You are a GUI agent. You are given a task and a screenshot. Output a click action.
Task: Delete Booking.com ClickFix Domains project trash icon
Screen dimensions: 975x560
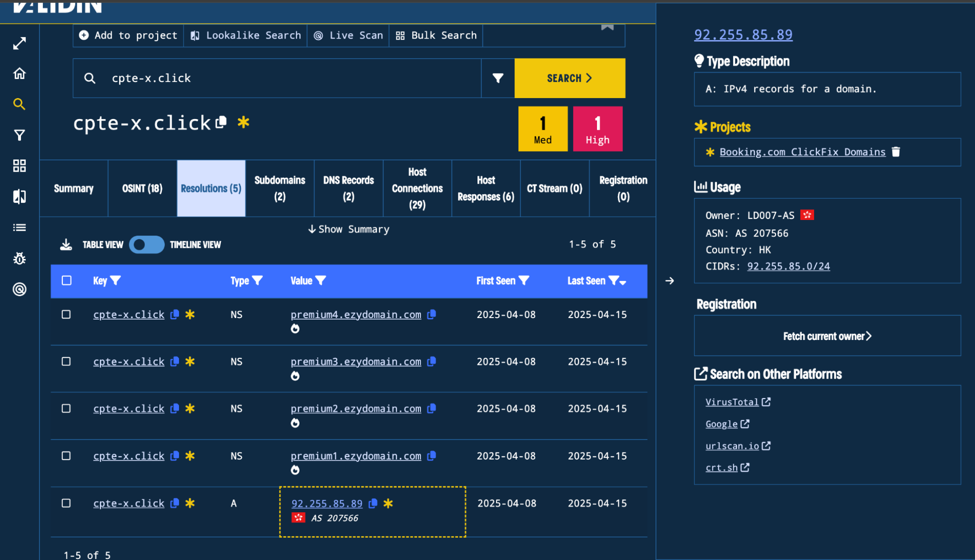pos(896,152)
